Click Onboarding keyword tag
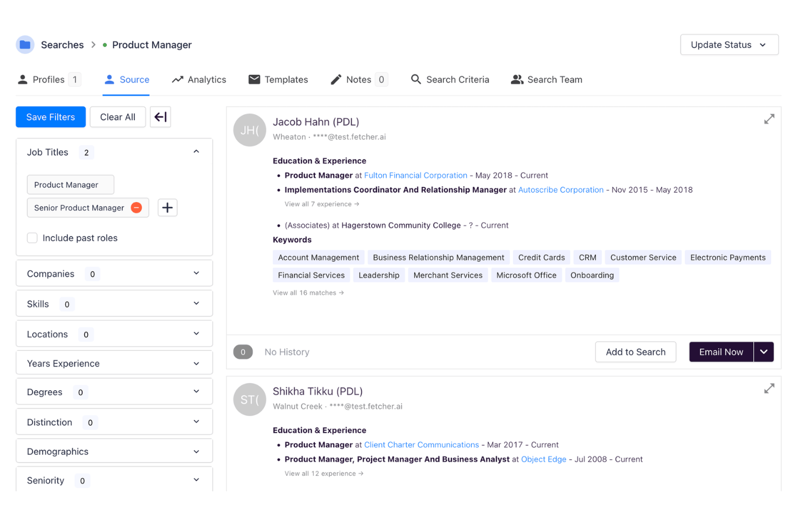The height and width of the screenshot is (532, 798). [592, 275]
